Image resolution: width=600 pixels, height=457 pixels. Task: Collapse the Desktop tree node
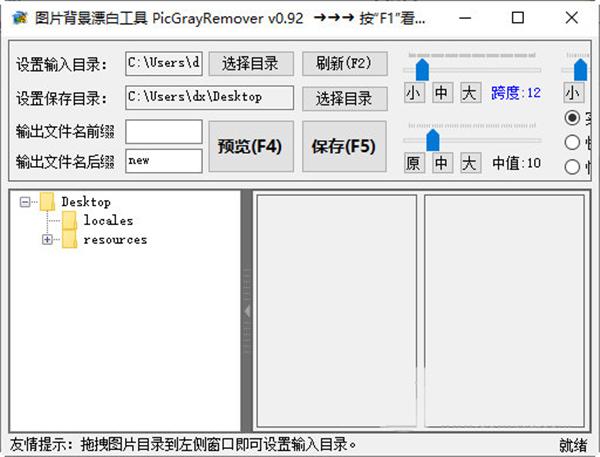(25, 202)
